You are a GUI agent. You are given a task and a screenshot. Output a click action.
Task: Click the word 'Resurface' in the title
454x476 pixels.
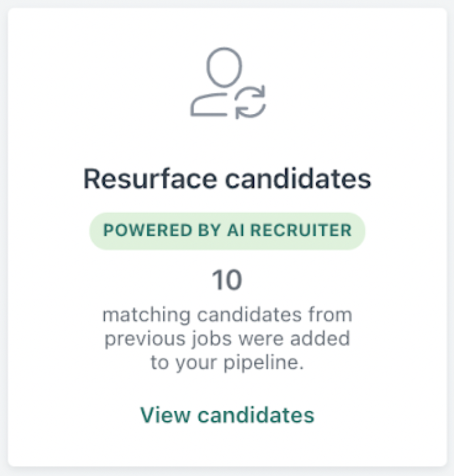point(150,179)
